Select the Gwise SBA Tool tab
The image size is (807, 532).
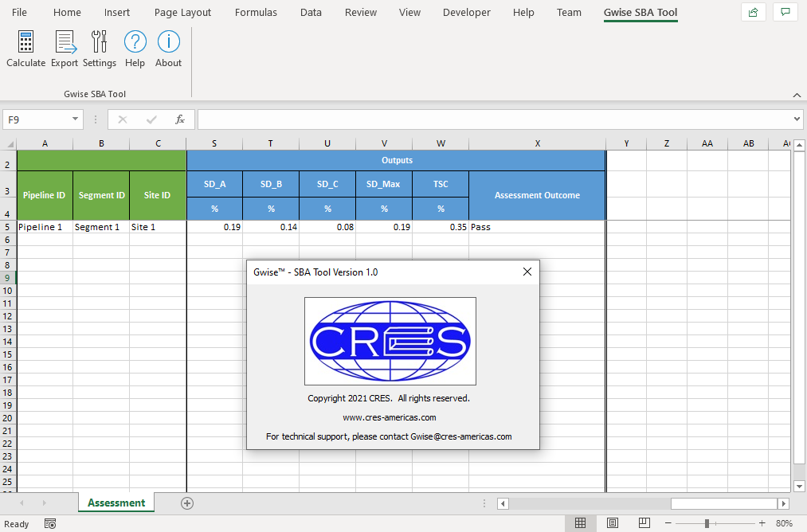click(x=641, y=13)
